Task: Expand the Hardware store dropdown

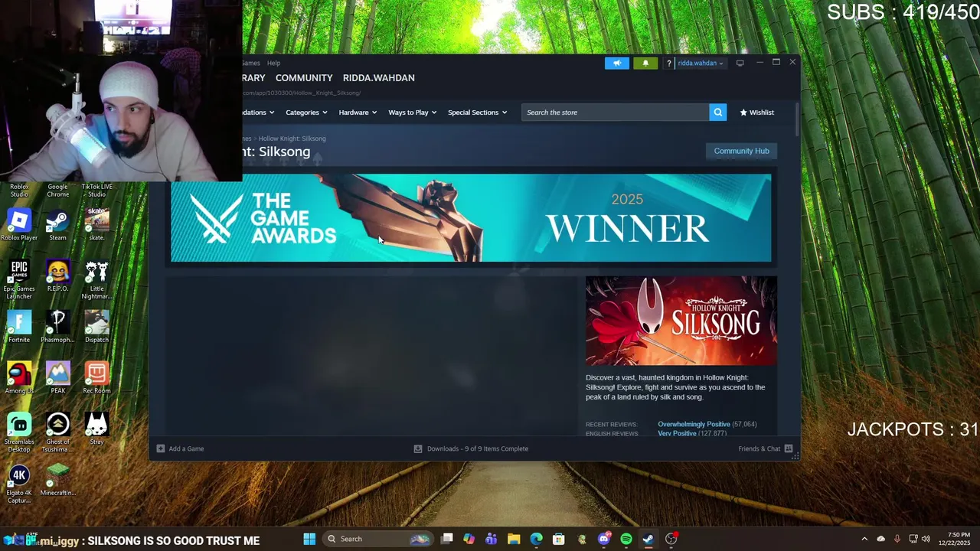Action: 358,112
